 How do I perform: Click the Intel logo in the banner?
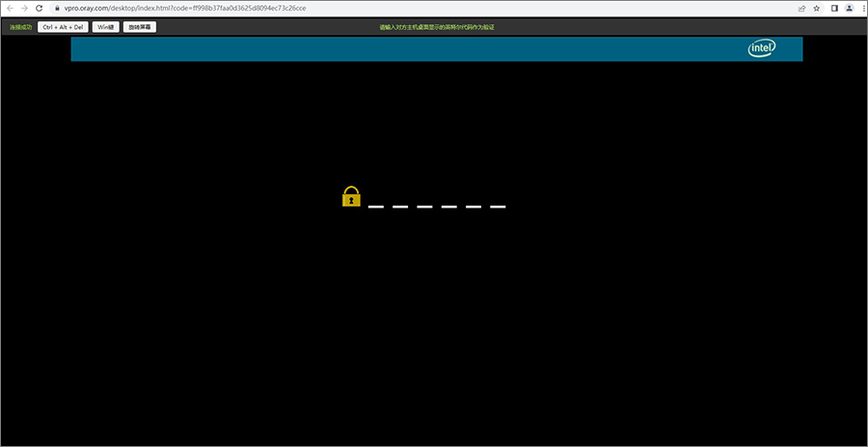(762, 48)
